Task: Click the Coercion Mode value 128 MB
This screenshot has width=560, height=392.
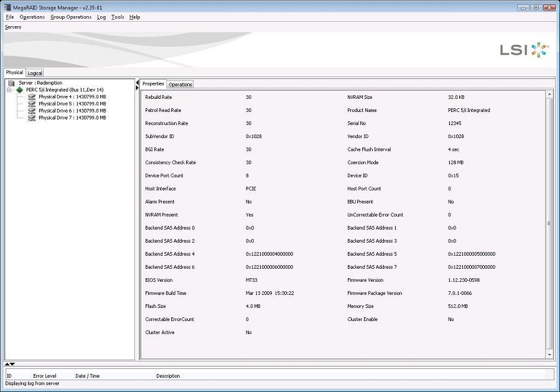Action: point(455,162)
